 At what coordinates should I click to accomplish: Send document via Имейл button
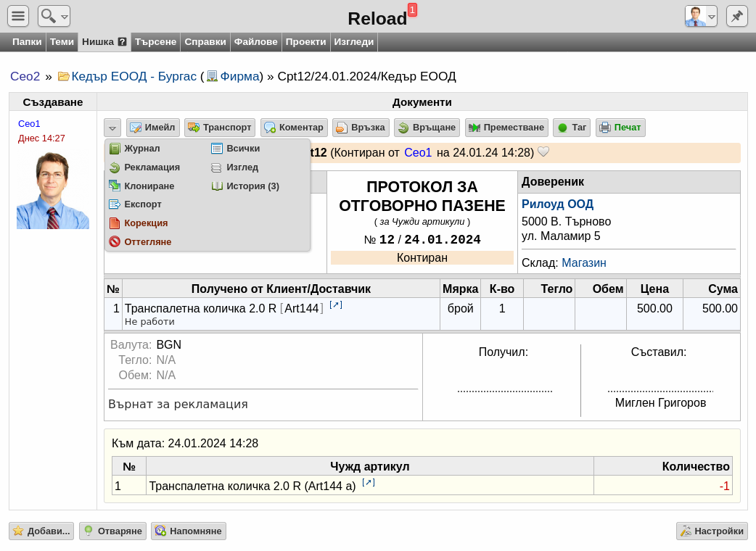(153, 128)
